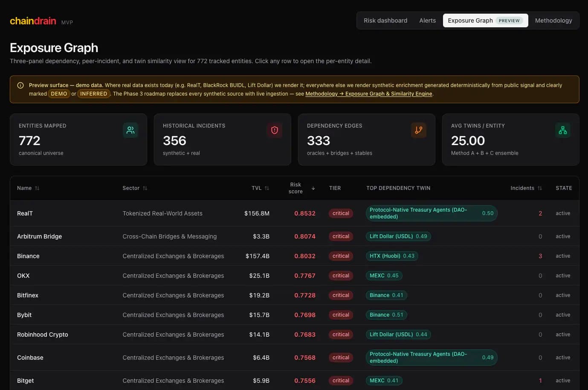Open the Robinhood Crypto entity row
This screenshot has height=390, width=588.
295,335
